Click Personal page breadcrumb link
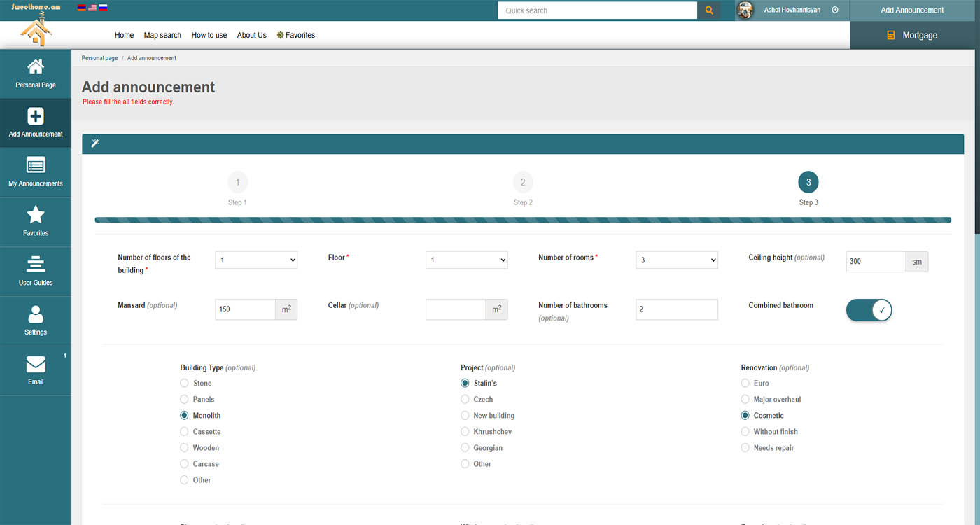The width and height of the screenshot is (980, 525). [99, 58]
